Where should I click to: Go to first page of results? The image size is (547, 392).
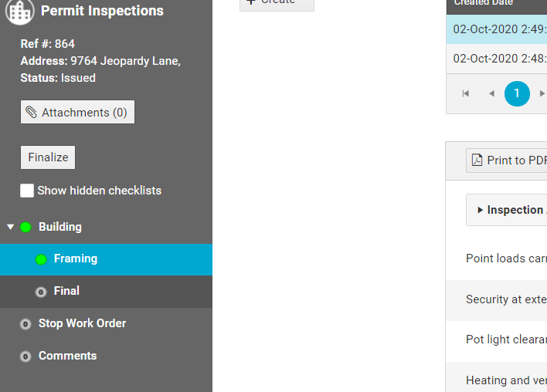pyautogui.click(x=466, y=93)
